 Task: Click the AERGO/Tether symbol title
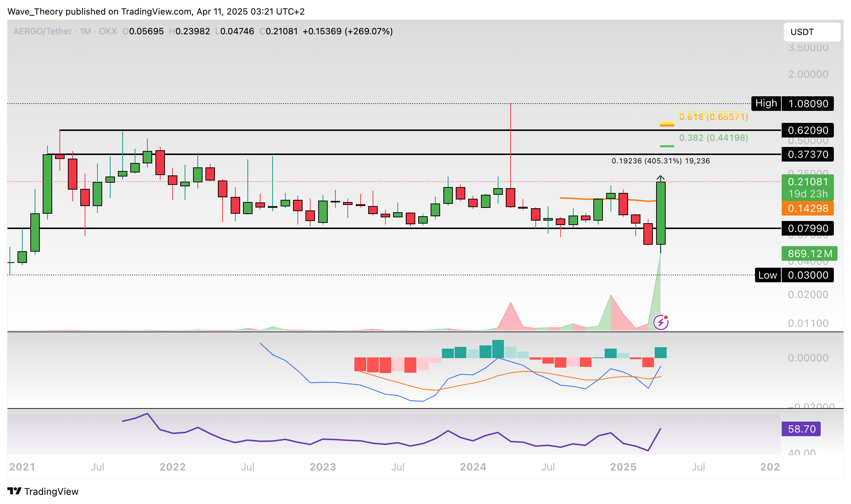point(42,31)
